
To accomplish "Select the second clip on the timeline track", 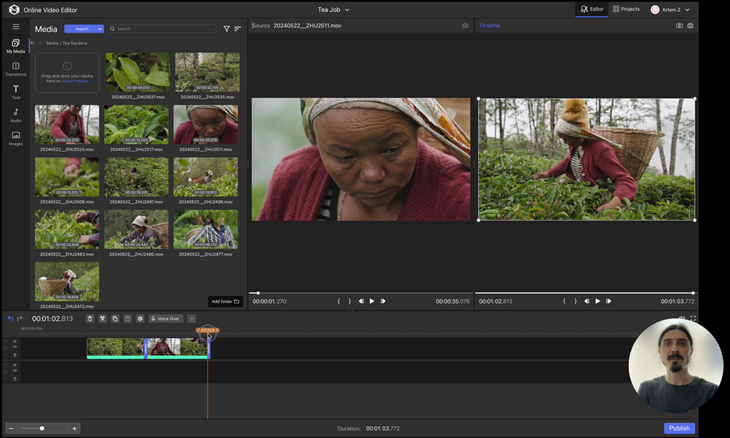I will click(x=177, y=348).
